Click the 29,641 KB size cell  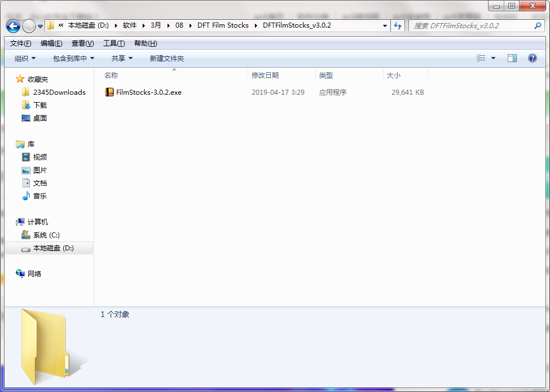click(x=408, y=92)
